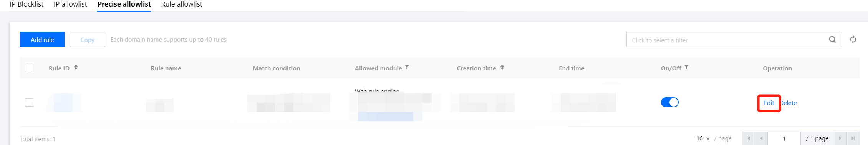This screenshot has width=868, height=145.
Task: Refresh the rule list with reload icon
Action: tap(853, 40)
